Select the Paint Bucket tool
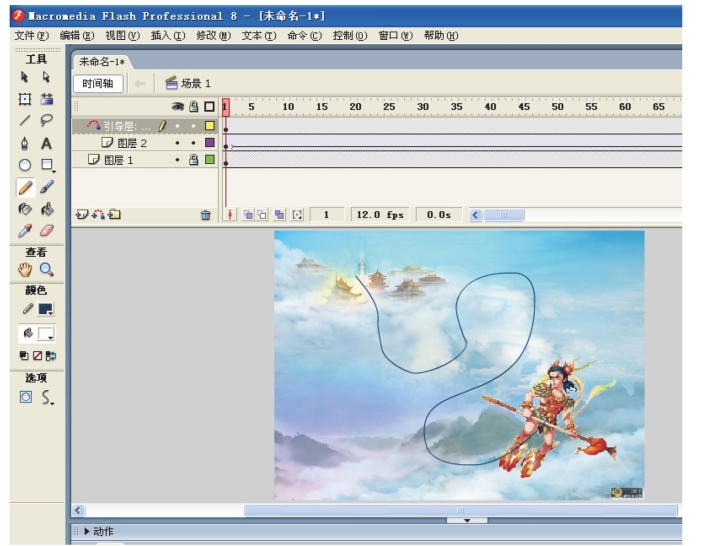 [x=47, y=209]
